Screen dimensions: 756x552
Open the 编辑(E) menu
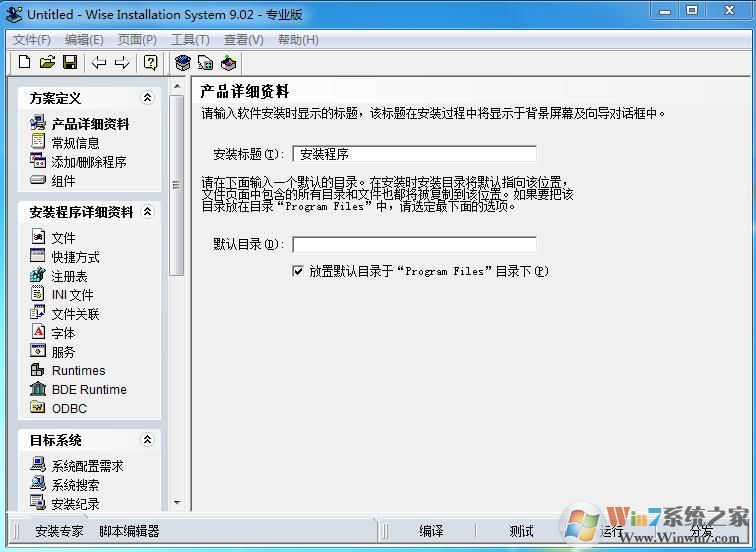[x=84, y=40]
